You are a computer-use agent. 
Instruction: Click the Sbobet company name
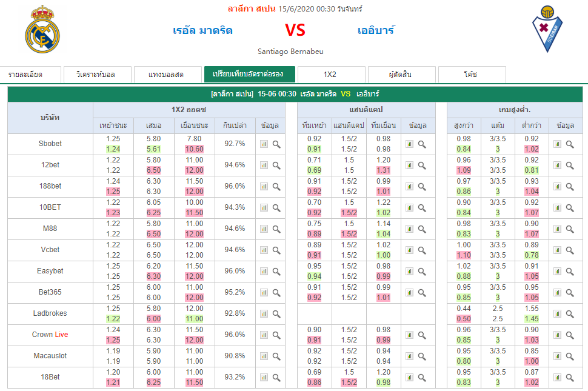(x=50, y=144)
